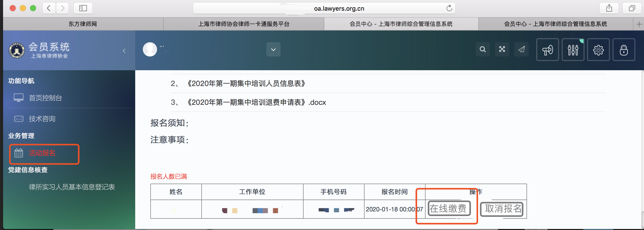Toggle fullscreen with the expand arrows icon
This screenshot has width=644, height=230.
click(502, 49)
